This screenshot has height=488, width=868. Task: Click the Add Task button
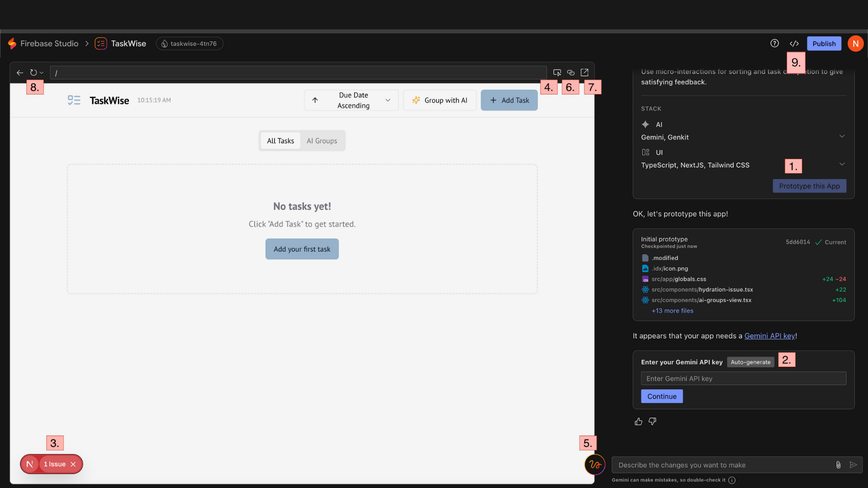509,100
